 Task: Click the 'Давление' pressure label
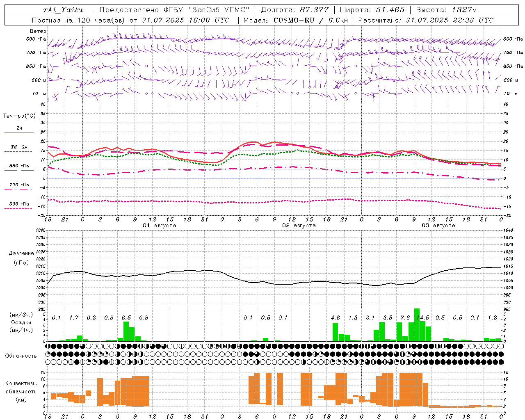21,253
